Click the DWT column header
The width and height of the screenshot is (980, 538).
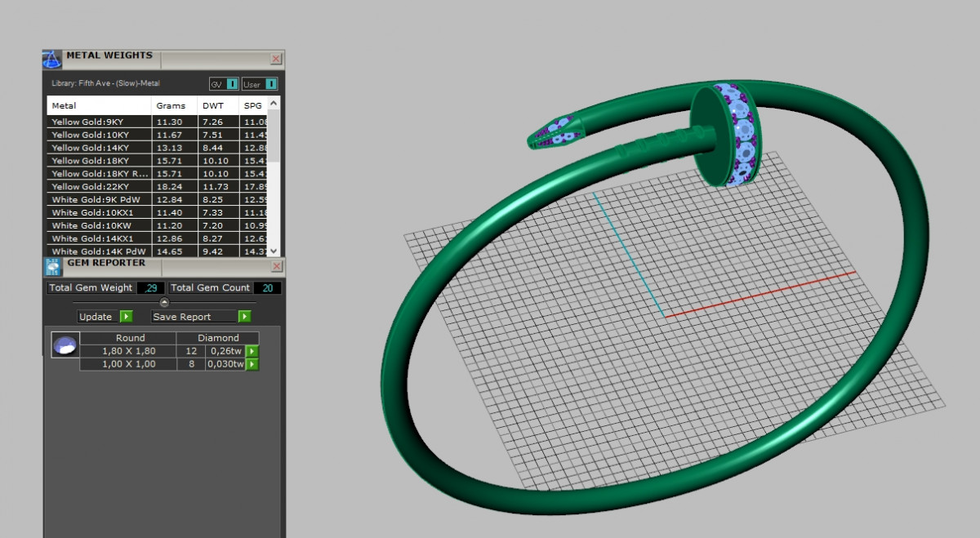tap(219, 105)
